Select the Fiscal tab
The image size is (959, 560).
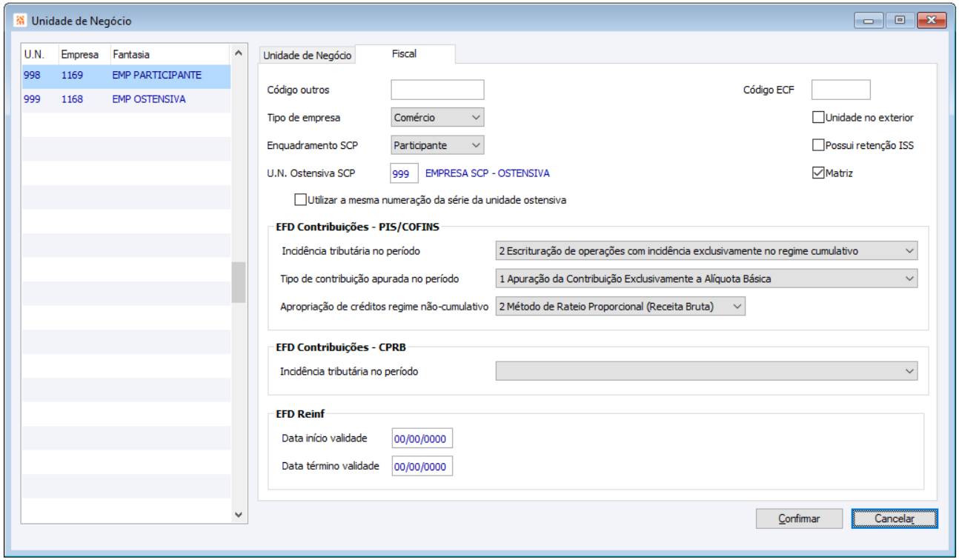pyautogui.click(x=404, y=54)
